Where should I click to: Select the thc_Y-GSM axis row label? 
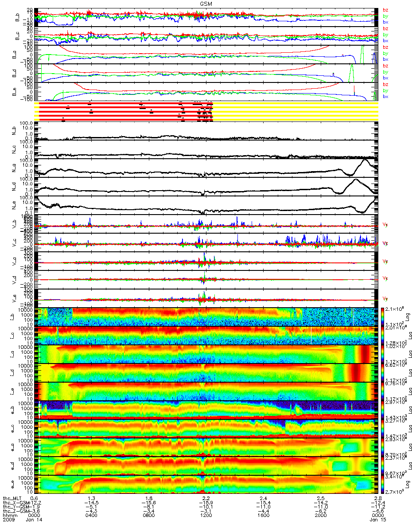coord(17,506)
